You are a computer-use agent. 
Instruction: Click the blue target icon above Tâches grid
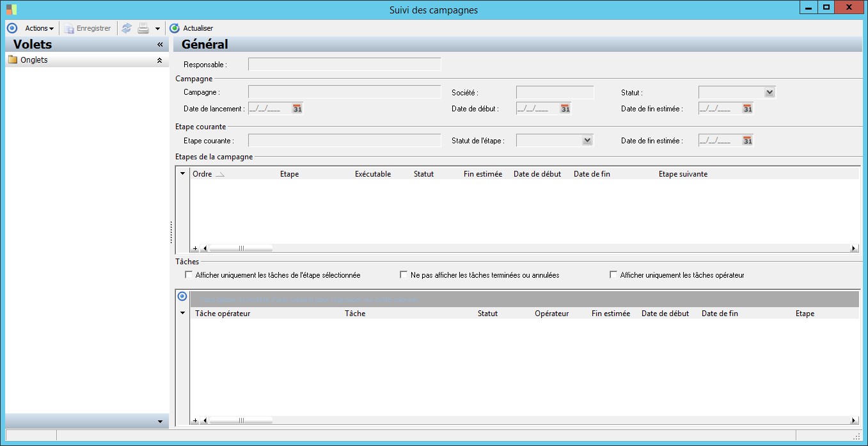point(182,296)
